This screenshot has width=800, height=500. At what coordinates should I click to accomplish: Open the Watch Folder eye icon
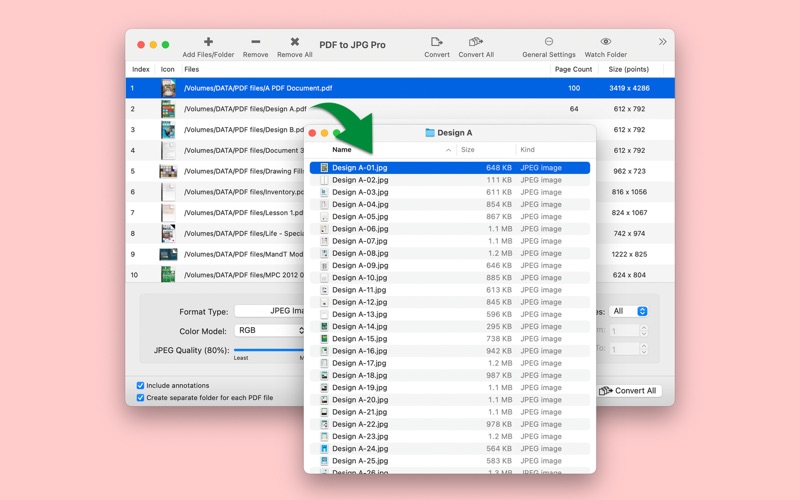[x=605, y=42]
